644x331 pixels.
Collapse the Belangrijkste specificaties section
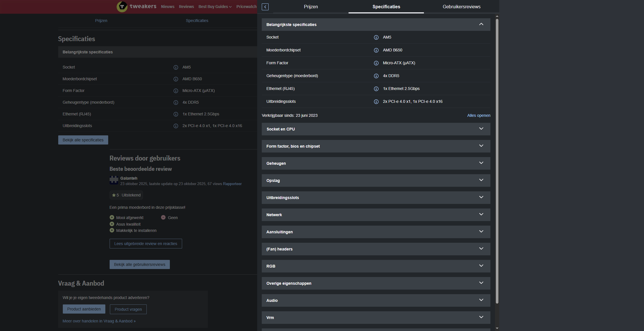(481, 24)
